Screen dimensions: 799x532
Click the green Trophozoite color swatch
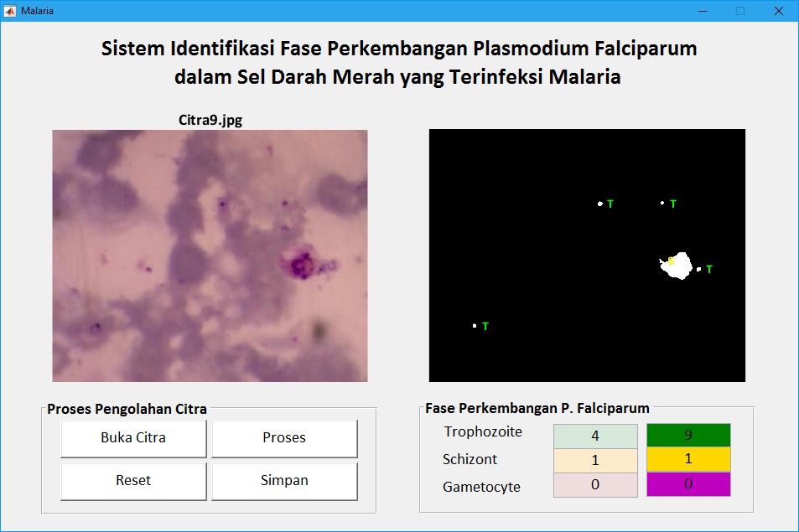(687, 436)
